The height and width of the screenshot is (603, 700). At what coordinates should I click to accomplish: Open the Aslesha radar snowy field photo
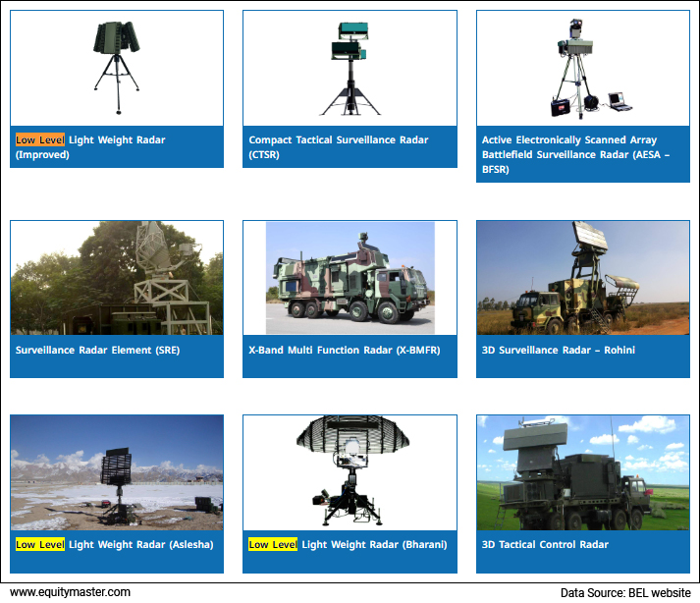(x=117, y=472)
